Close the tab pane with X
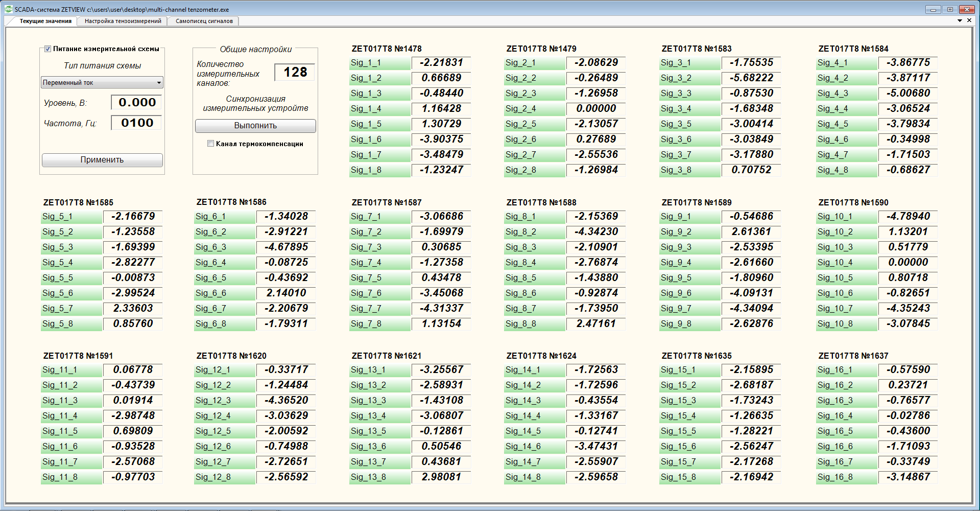Screen dimensions: 980x511 pyautogui.click(x=969, y=21)
